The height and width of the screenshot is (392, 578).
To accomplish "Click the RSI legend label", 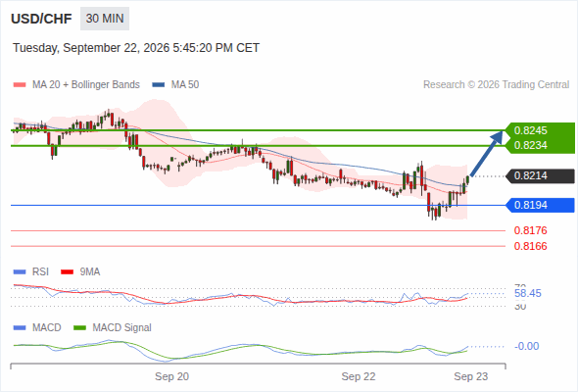I will pyautogui.click(x=40, y=272).
